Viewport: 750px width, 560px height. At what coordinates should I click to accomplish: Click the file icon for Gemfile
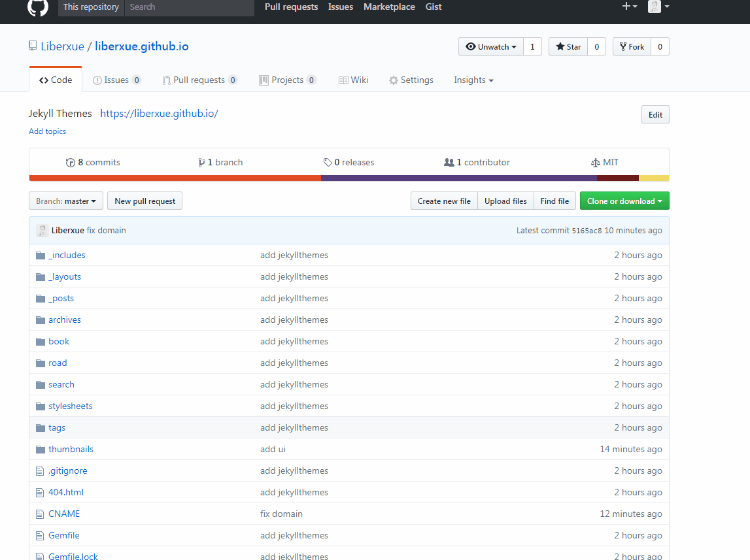[40, 536]
